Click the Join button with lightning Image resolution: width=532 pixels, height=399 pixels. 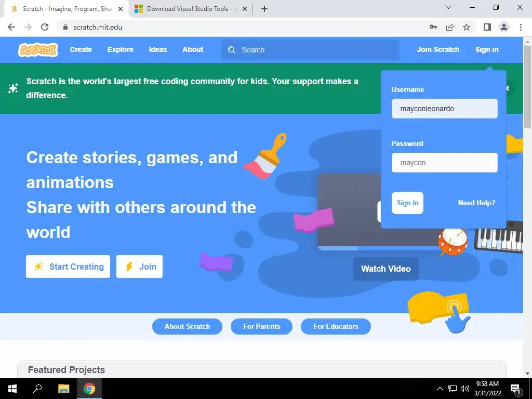(139, 267)
